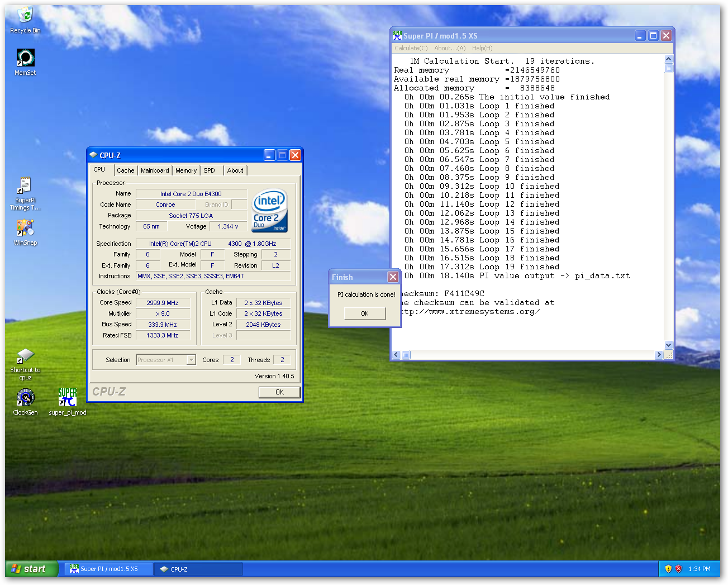Click OK in the Finish dialog
Screen dimensions: 728x585
[x=365, y=313]
